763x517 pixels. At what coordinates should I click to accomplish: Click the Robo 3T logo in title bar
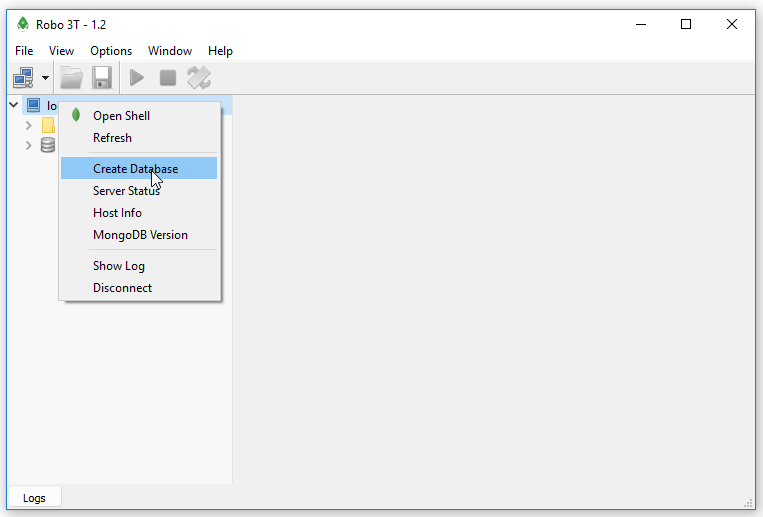tap(22, 24)
